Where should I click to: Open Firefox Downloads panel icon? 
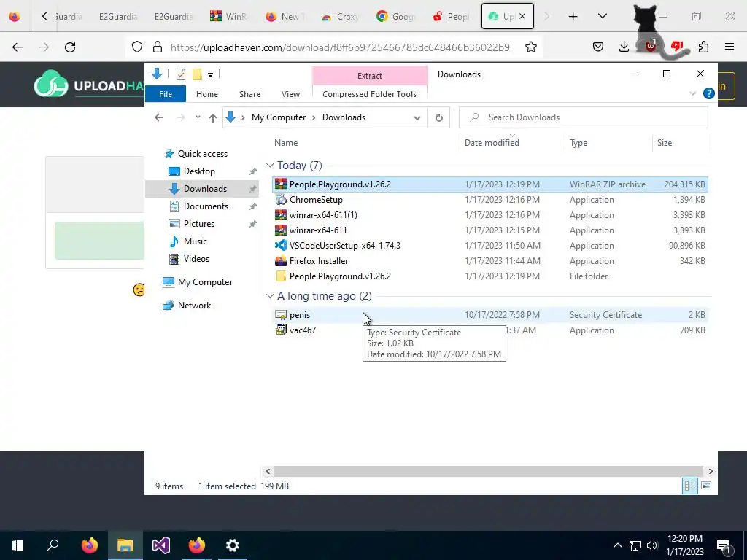[624, 47]
